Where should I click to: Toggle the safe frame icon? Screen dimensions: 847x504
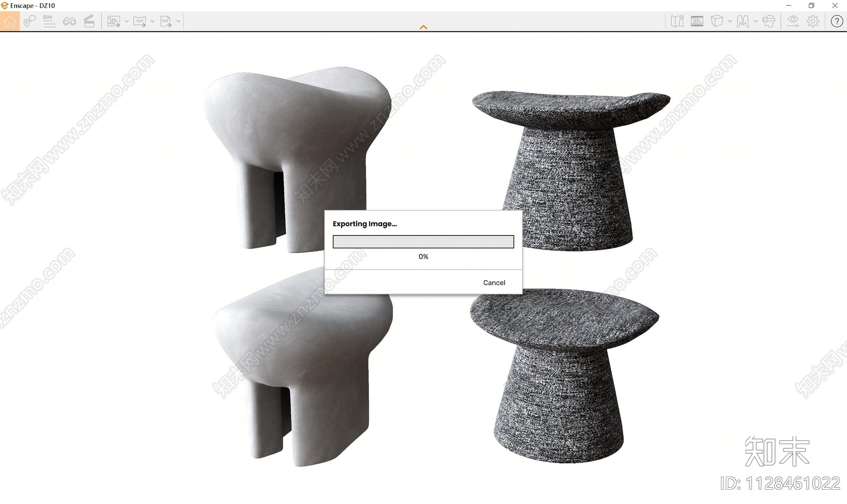pos(697,21)
